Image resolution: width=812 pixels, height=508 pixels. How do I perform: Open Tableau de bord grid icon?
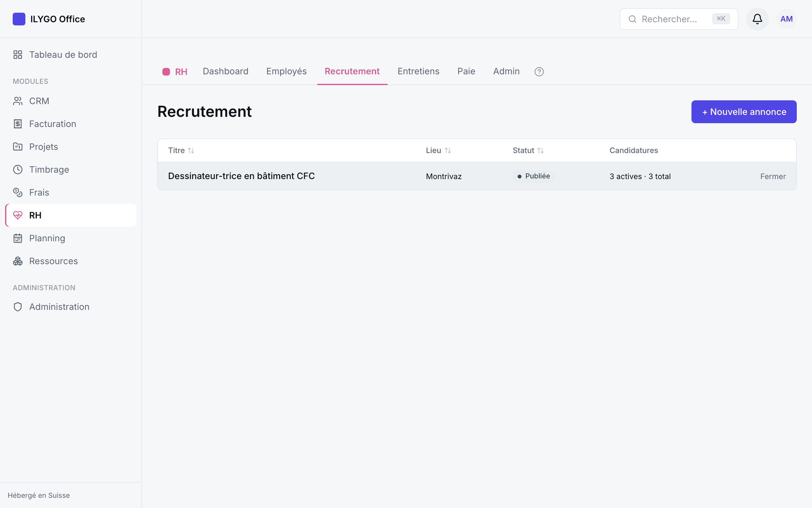click(18, 55)
